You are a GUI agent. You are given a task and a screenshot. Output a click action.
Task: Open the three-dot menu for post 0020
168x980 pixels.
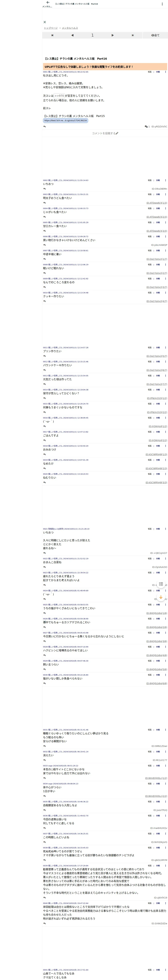[165, 474]
